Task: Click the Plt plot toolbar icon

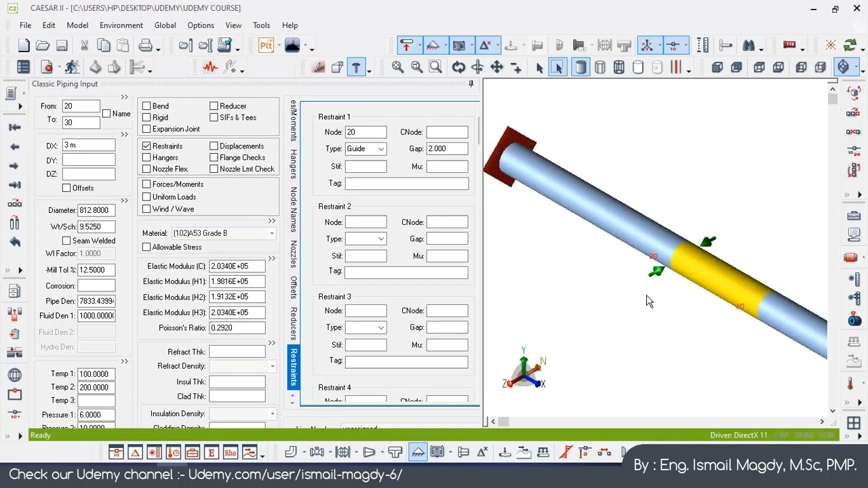Action: click(x=266, y=45)
